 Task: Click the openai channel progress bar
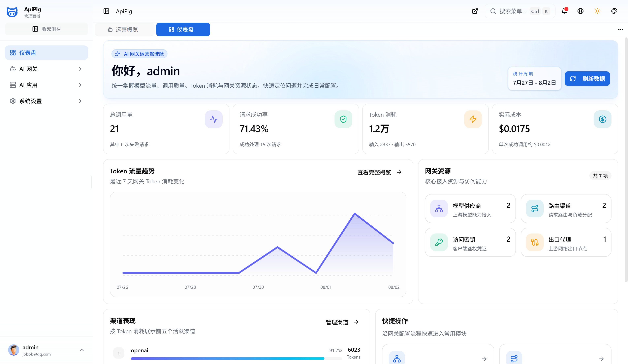pyautogui.click(x=236, y=359)
